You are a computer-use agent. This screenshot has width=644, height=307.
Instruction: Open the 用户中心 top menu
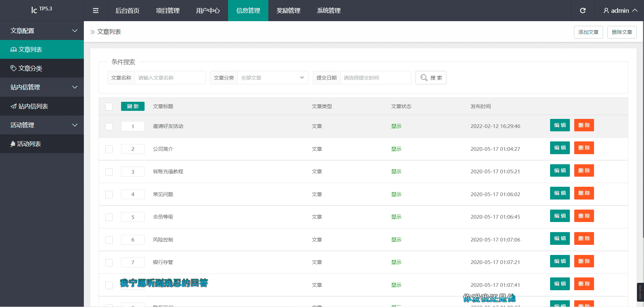208,11
